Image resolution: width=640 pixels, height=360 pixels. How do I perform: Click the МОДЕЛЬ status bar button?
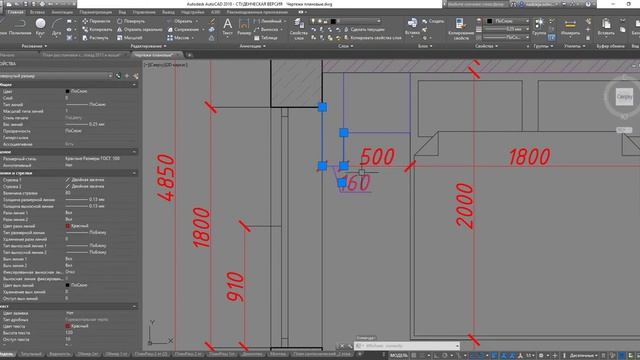[399, 356]
